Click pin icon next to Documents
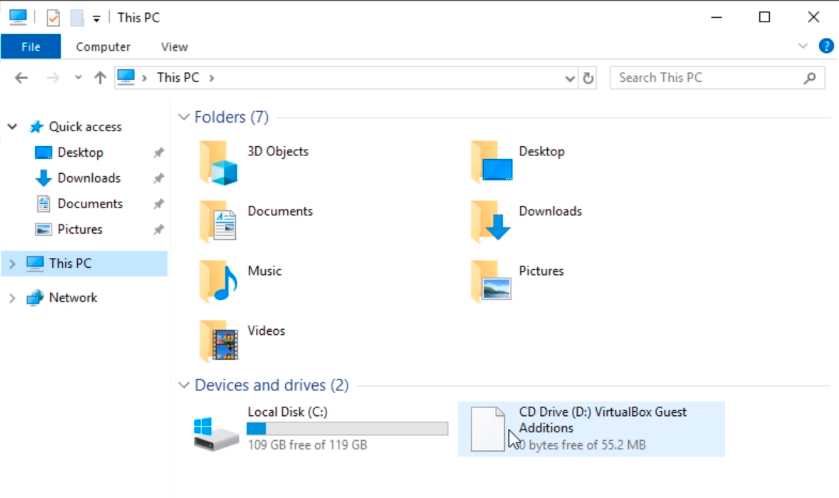Viewport: 839px width, 498px height. [158, 204]
